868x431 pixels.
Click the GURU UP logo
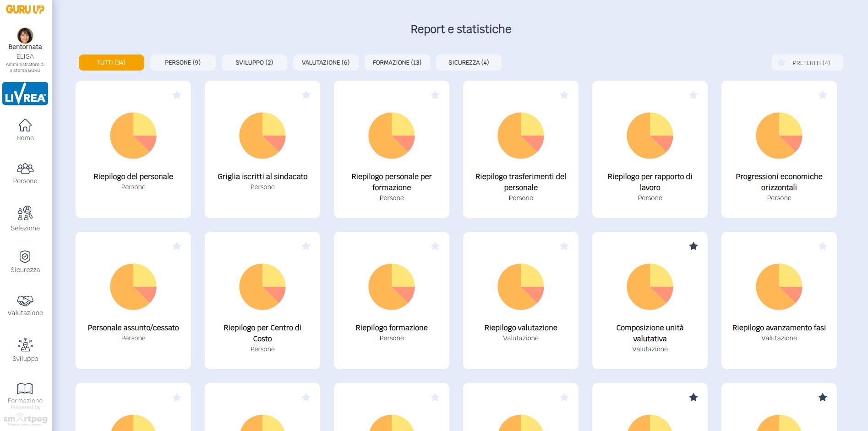click(x=25, y=9)
